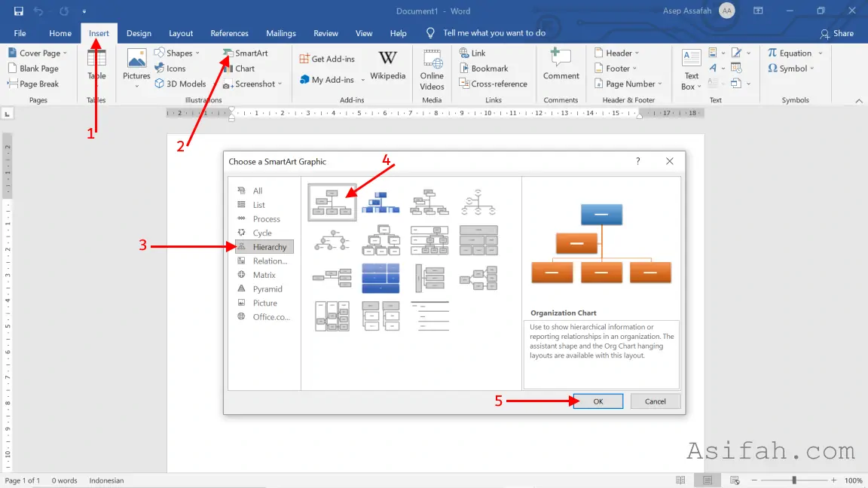Click the Undo icon in title bar
The width and height of the screenshot is (868, 488).
38,11
